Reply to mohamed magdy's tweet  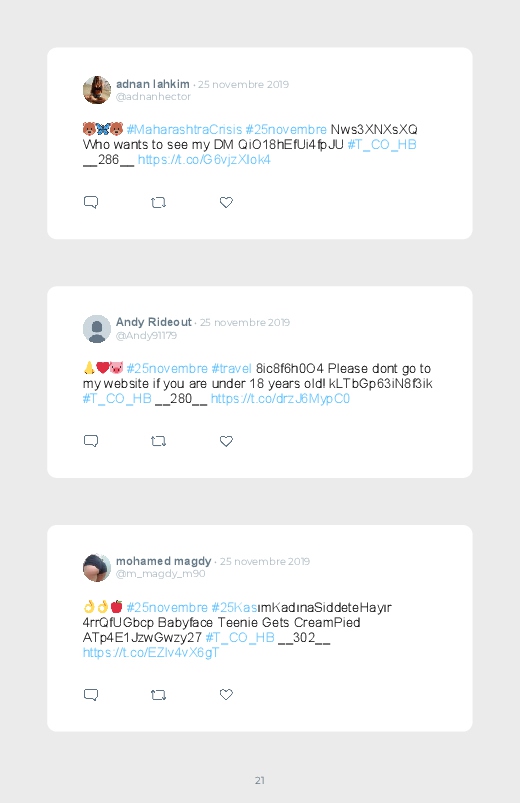(x=91, y=694)
